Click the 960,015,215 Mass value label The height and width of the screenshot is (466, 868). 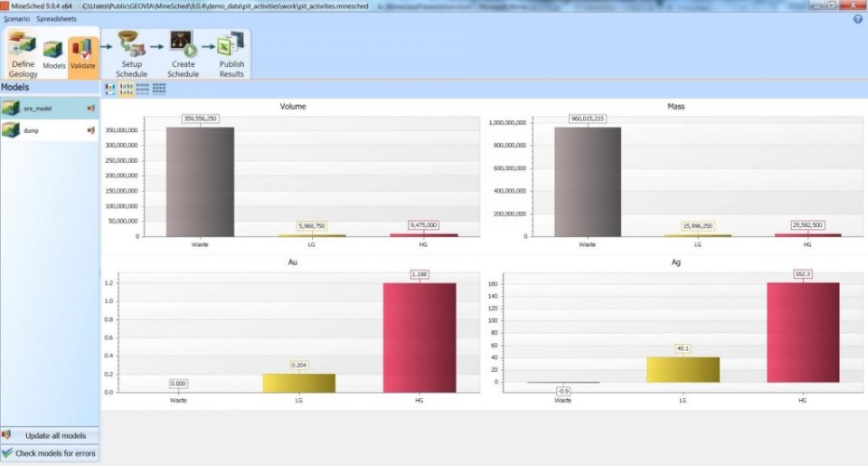click(x=588, y=119)
